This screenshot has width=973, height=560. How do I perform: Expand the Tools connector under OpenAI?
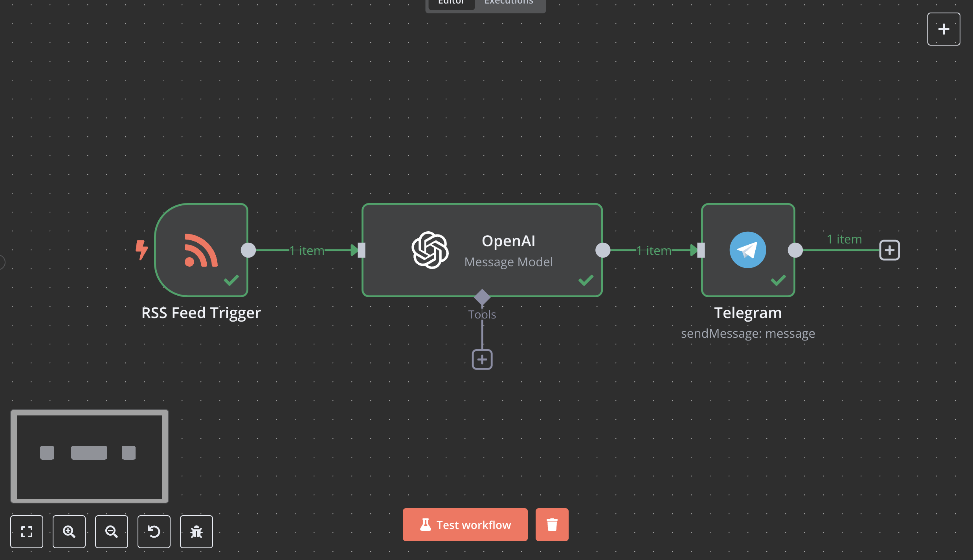coord(482,297)
